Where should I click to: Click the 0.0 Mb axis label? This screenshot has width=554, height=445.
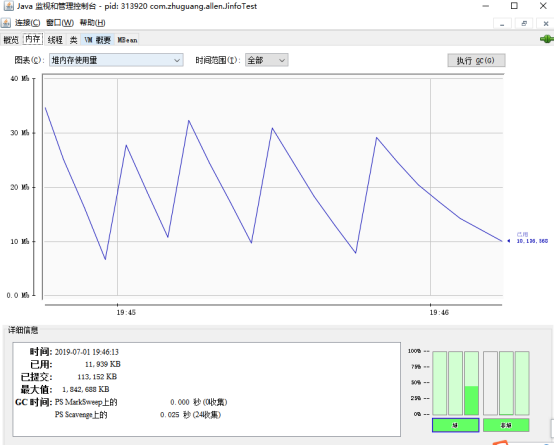click(18, 295)
